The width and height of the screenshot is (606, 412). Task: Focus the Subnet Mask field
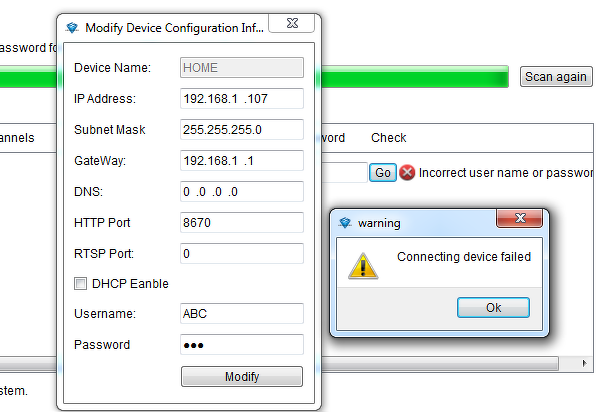[241, 130]
